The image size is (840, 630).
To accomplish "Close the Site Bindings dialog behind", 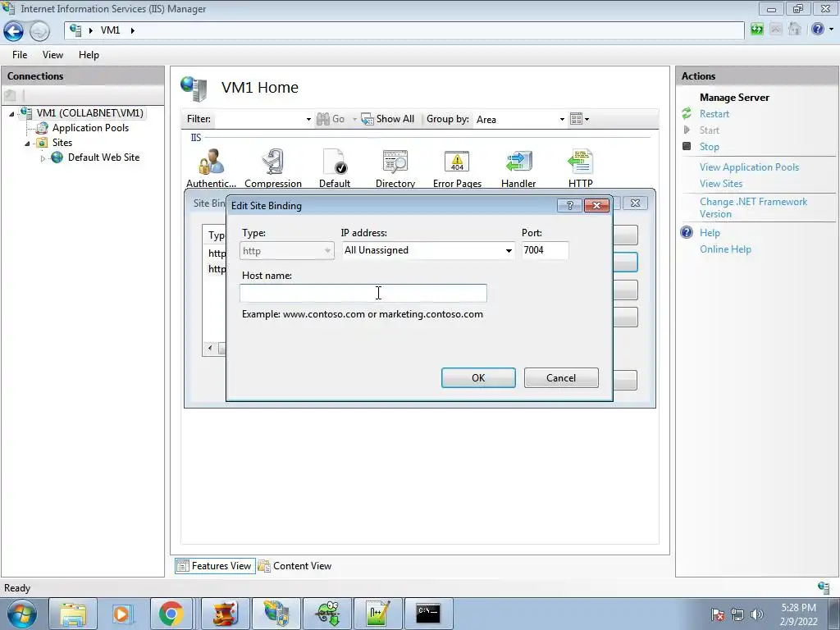I will point(636,203).
